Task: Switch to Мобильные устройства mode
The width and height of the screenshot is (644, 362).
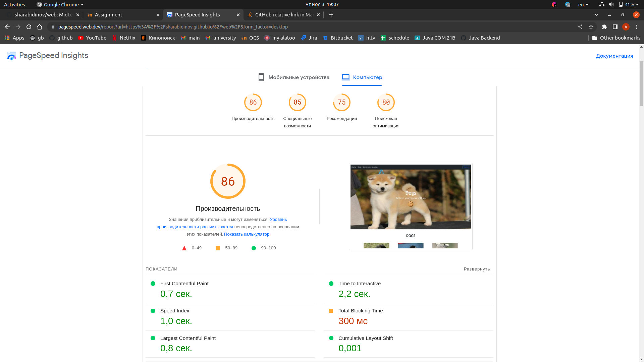Action: (x=294, y=77)
